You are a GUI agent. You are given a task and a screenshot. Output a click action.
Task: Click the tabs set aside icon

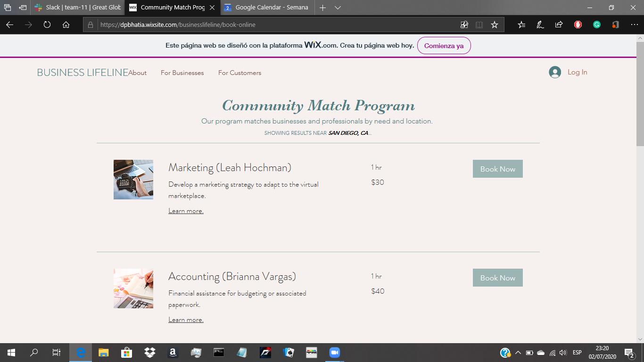pyautogui.click(x=8, y=8)
